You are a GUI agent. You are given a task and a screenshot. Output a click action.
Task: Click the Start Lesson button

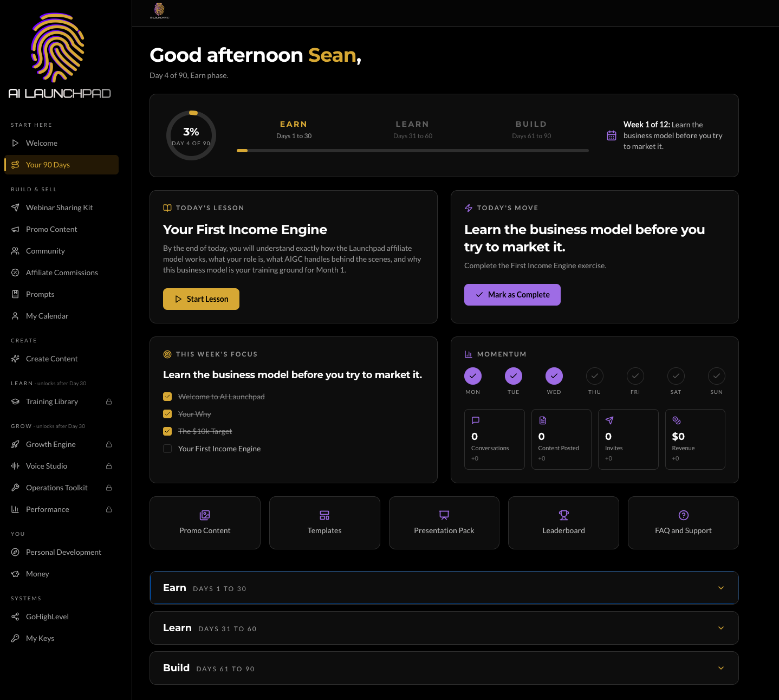pos(201,299)
